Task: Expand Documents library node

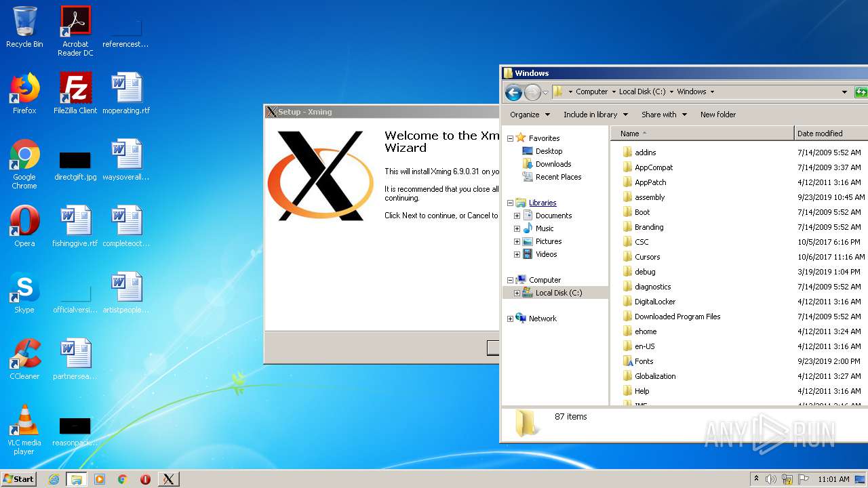Action: (x=517, y=216)
